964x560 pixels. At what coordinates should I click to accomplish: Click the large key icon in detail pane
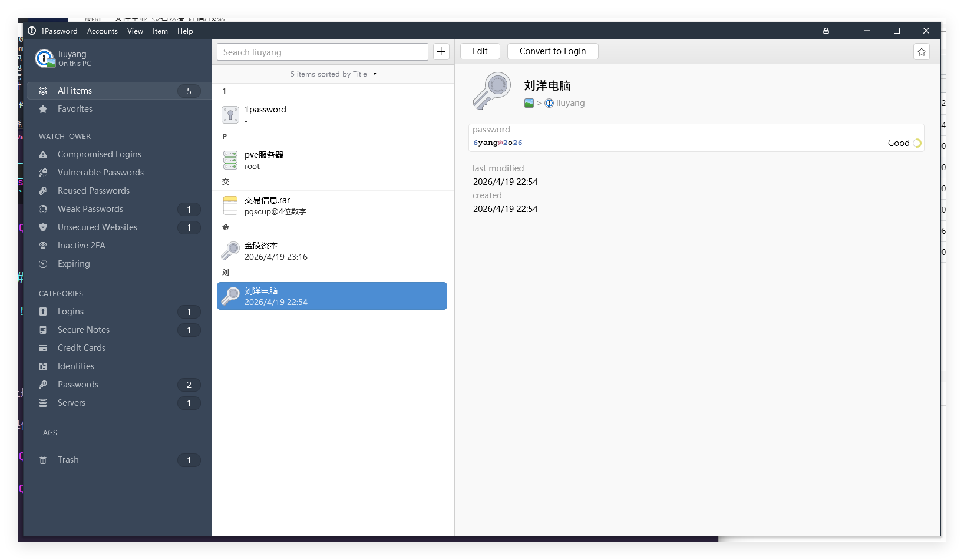point(492,91)
